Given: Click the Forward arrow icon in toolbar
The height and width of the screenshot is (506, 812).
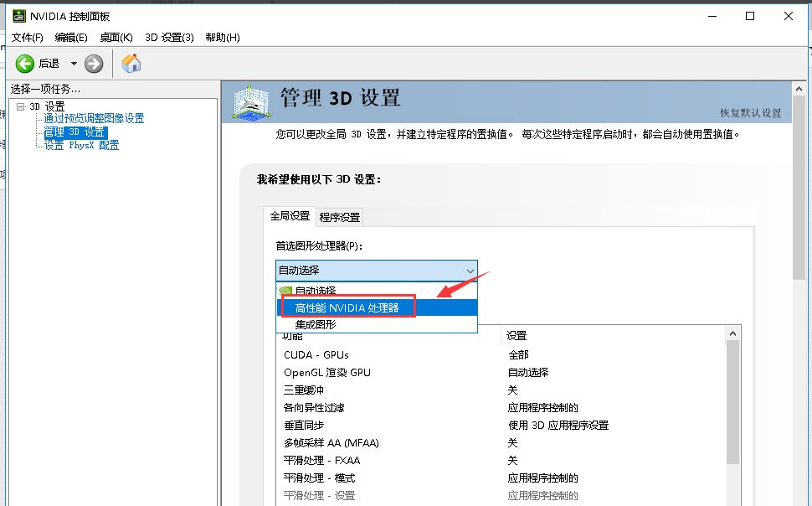Looking at the screenshot, I should click(94, 64).
